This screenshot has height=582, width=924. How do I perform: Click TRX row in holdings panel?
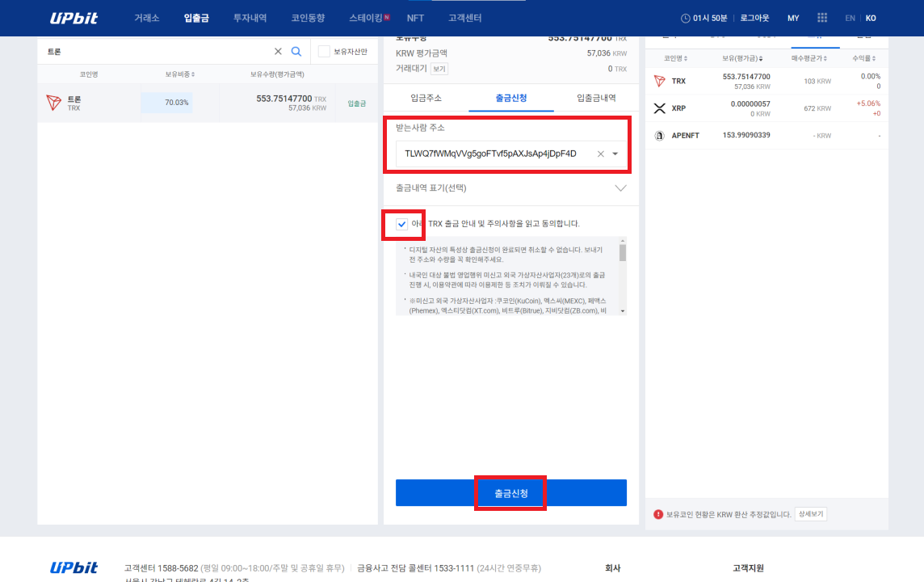[x=766, y=81]
